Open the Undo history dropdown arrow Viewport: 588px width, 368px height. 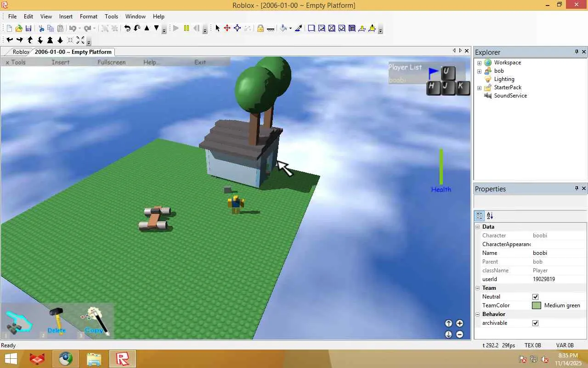79,29
